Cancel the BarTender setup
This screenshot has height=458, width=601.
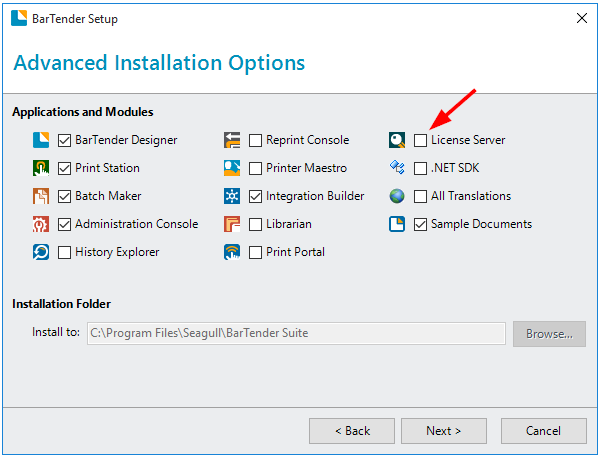[x=544, y=431]
